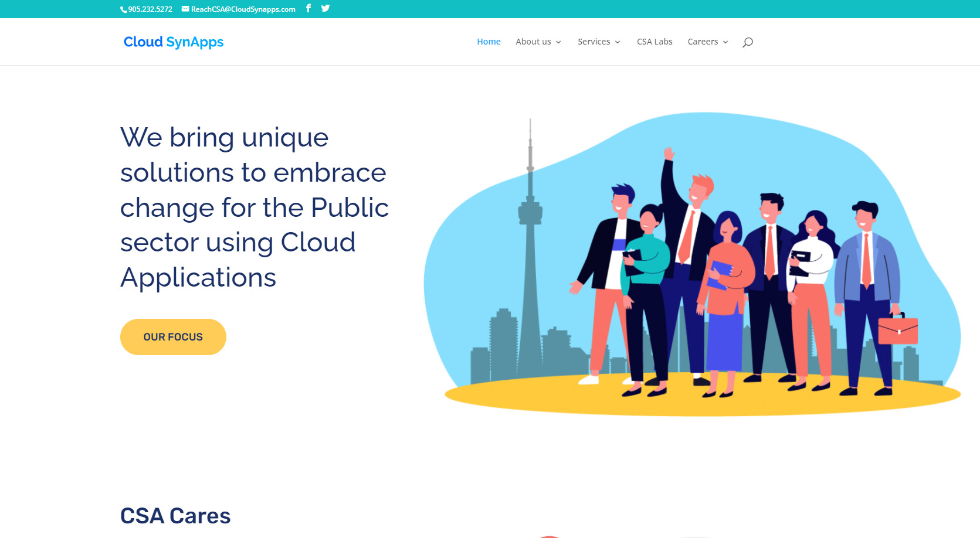Screen dimensions: 980x538
Task: Click the main headline about unique solutions
Action: tap(253, 207)
